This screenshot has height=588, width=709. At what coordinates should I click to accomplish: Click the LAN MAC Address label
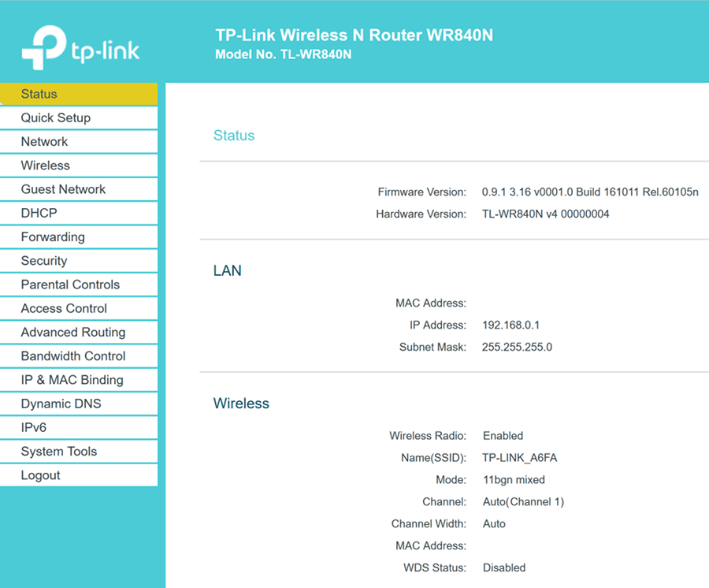431,303
